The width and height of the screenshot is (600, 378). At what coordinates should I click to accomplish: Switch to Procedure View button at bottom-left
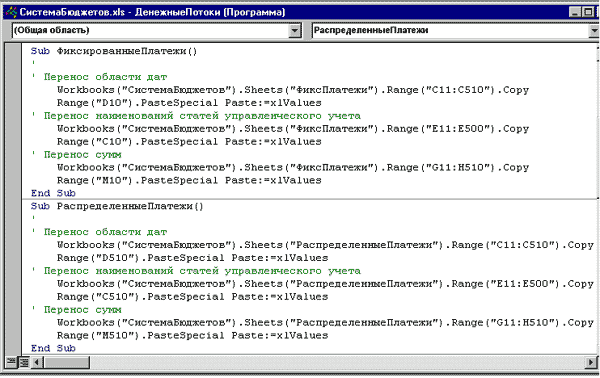(11, 361)
